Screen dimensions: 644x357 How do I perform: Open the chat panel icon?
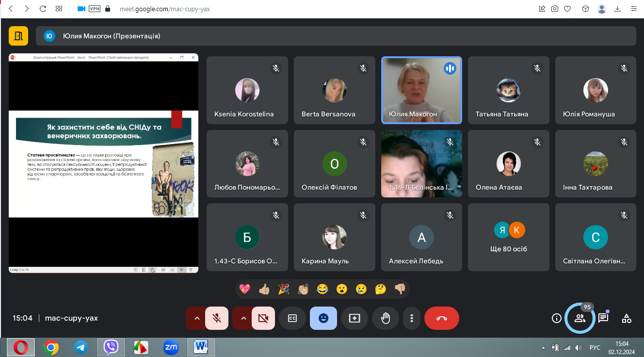tap(603, 318)
